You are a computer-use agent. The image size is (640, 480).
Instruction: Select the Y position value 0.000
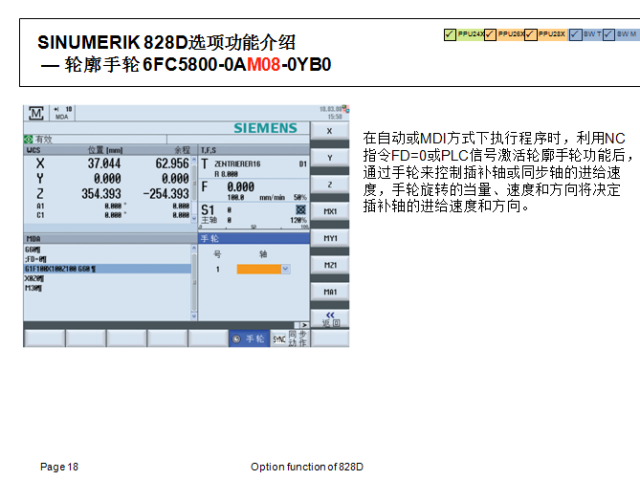(x=107, y=178)
